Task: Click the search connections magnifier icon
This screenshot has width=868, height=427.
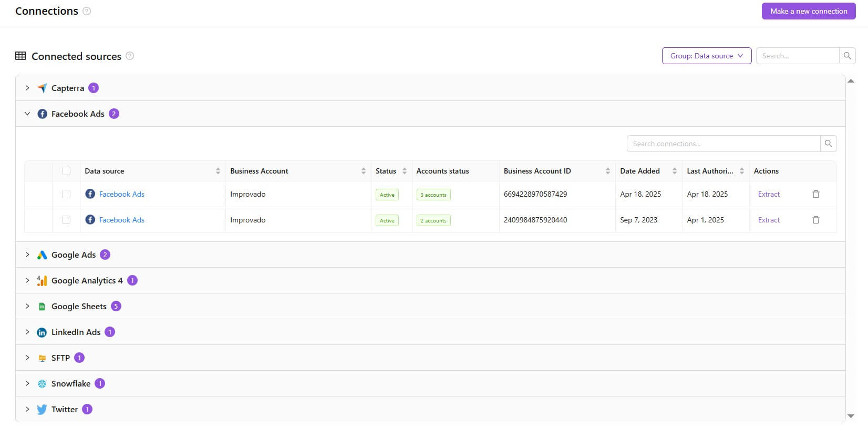Action: [x=828, y=144]
